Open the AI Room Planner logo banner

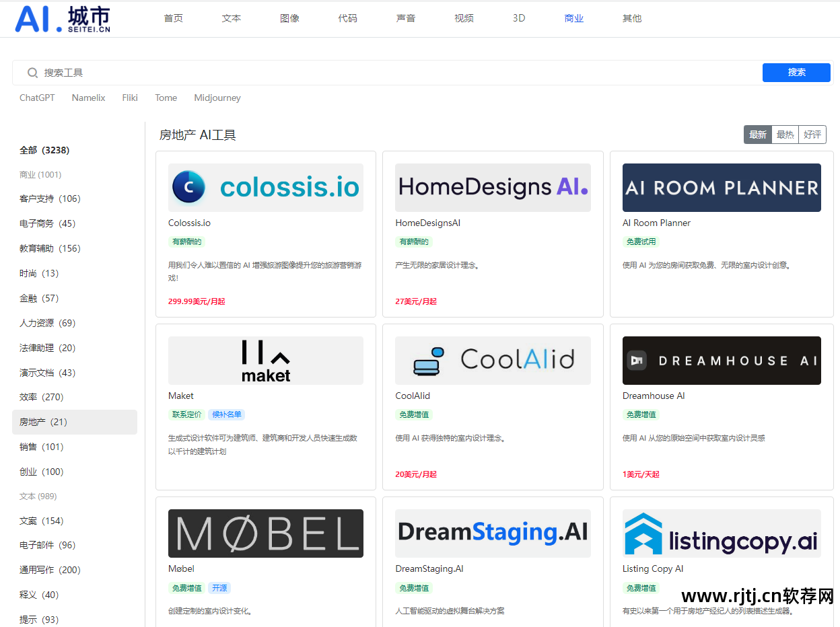722,188
